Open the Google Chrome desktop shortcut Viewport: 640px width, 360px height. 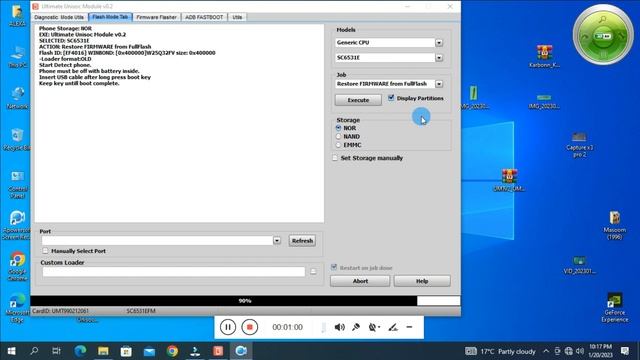point(17,267)
